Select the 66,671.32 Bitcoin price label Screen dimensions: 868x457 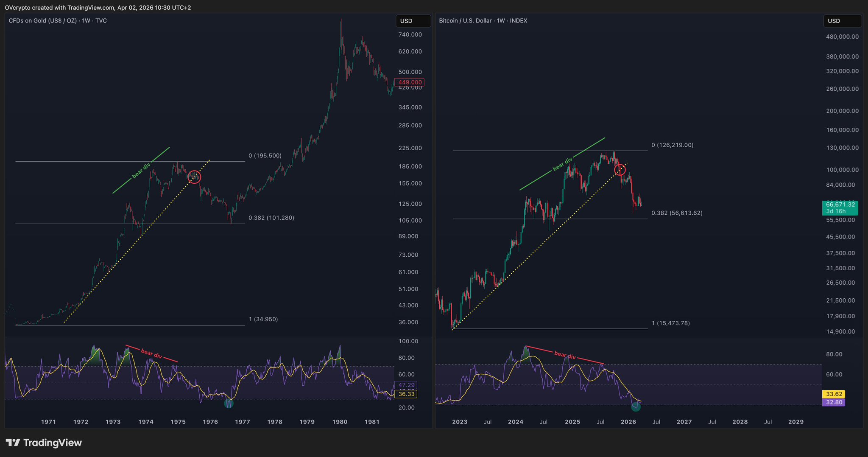(840, 205)
